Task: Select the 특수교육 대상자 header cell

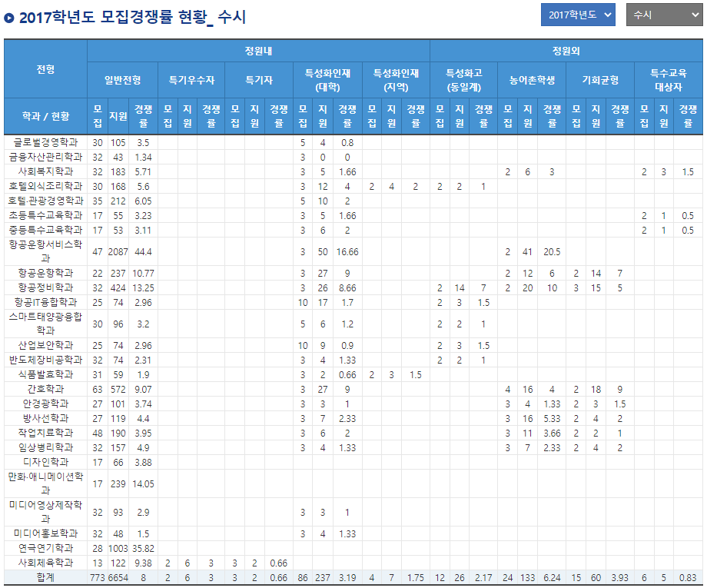Action: tap(669, 80)
